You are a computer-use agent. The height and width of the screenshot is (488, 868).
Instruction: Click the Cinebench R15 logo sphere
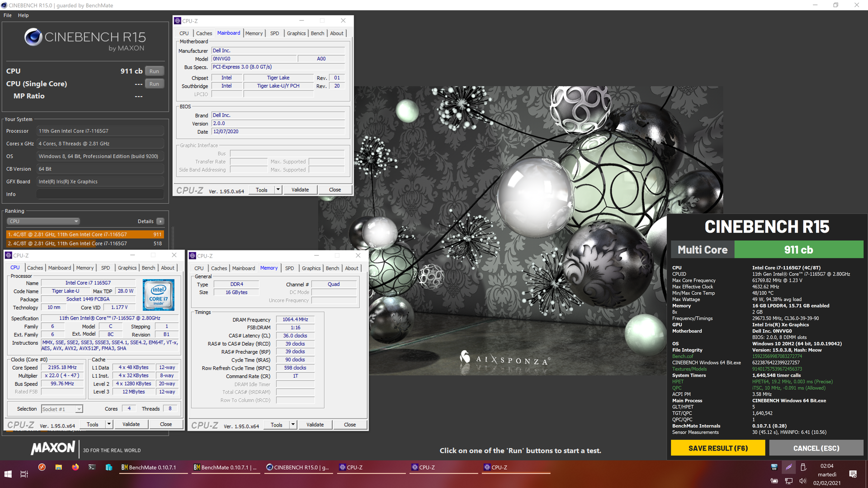tap(33, 37)
